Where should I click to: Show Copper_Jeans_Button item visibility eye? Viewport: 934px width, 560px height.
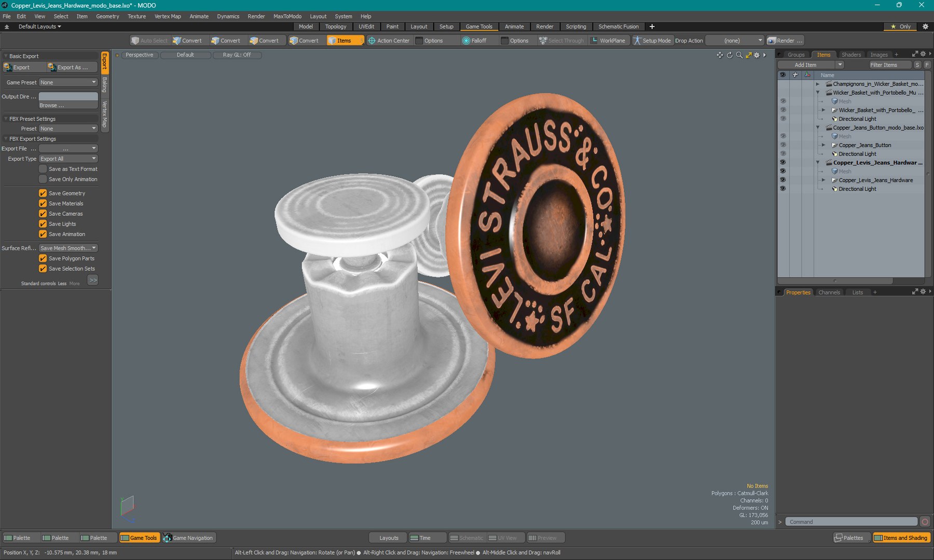pyautogui.click(x=783, y=145)
